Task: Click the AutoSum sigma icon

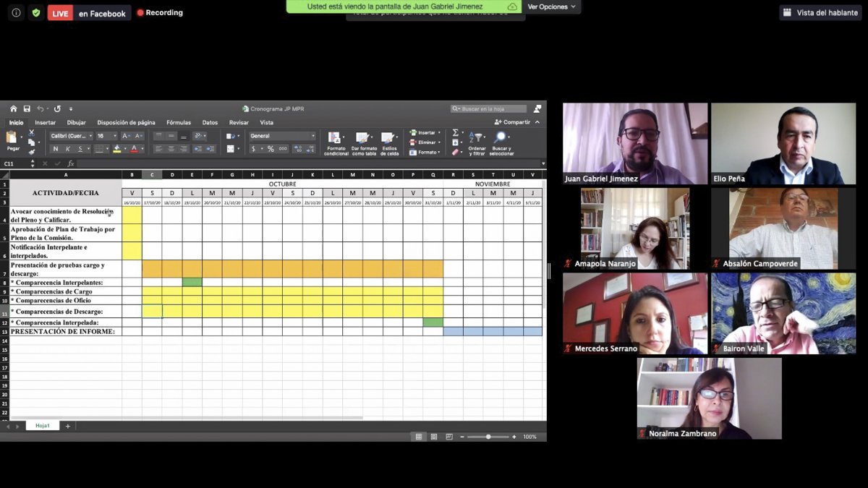Action: [455, 133]
